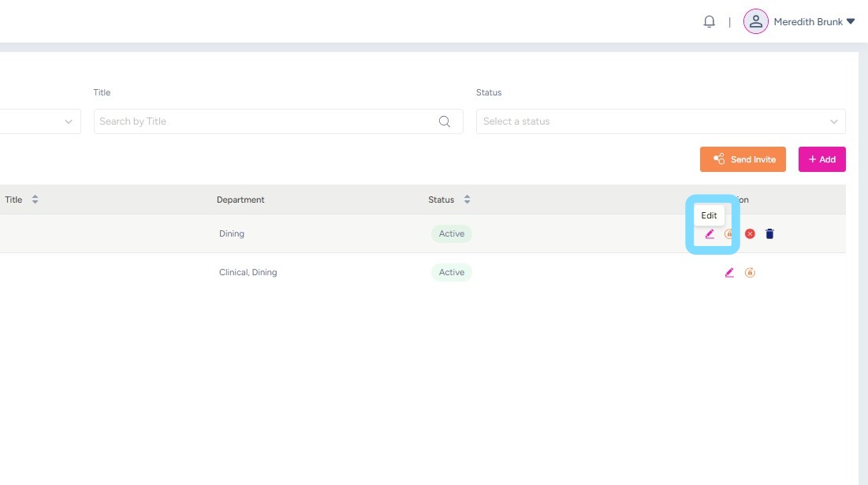The image size is (868, 485).
Task: Click the pink Add button
Action: point(821,159)
